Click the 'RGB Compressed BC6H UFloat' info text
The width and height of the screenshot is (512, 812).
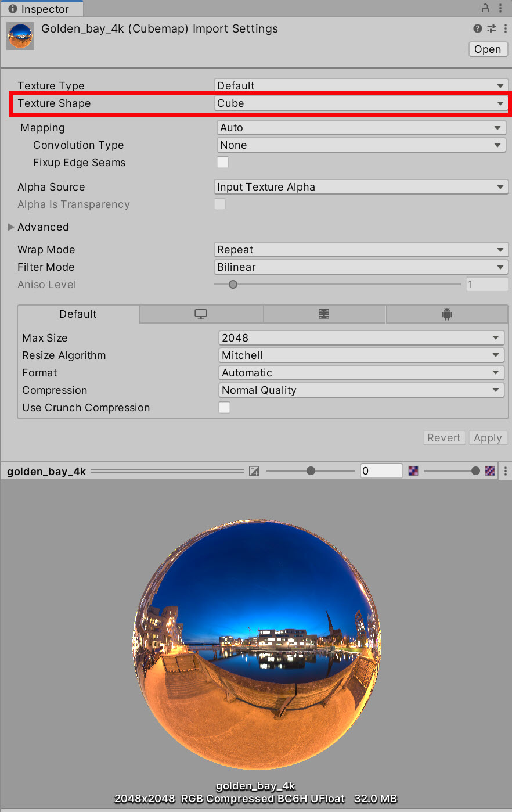(263, 799)
